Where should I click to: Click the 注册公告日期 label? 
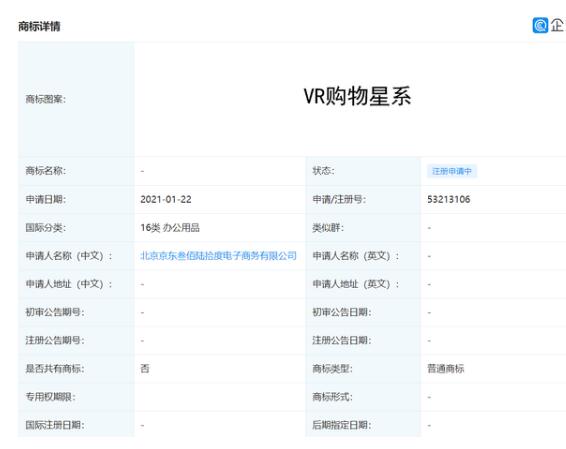(x=342, y=340)
